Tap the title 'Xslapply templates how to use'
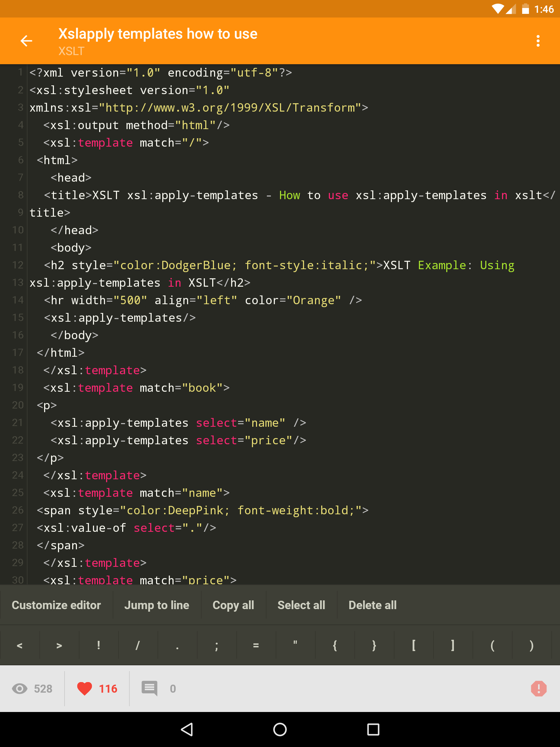Viewport: 560px width, 747px height. point(158,34)
